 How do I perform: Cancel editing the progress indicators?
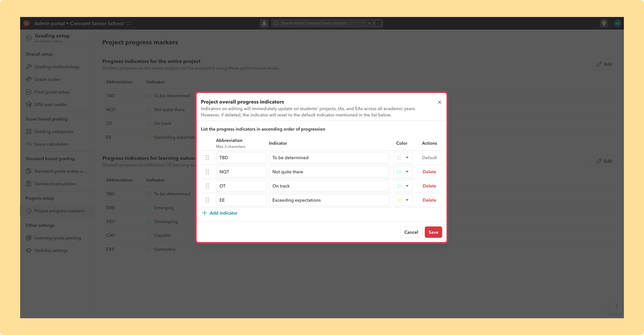pos(411,232)
